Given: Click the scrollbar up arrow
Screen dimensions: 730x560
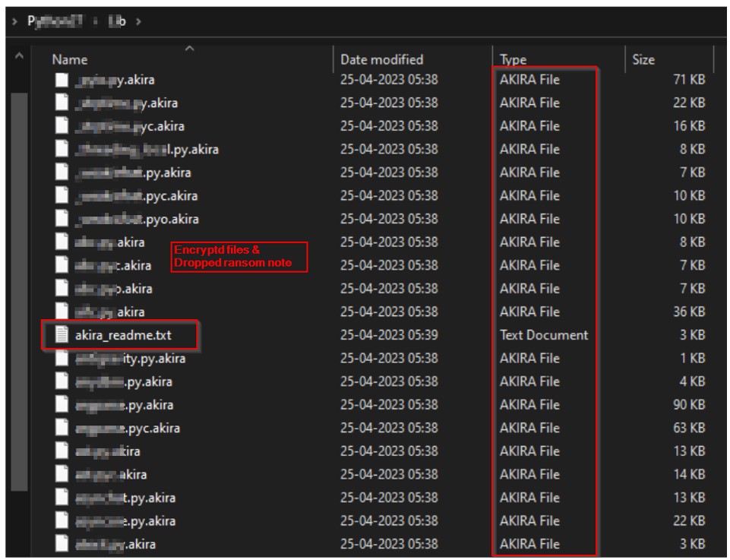Looking at the screenshot, I should [x=19, y=56].
